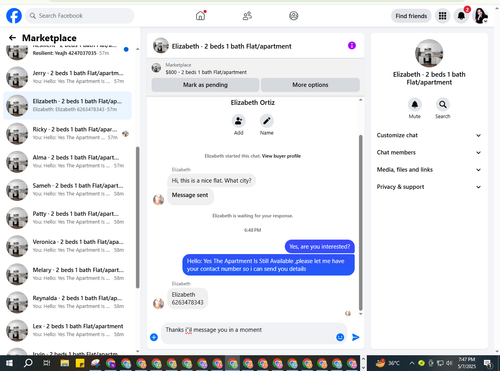
Task: Click the 'Yes, are you interested?' message
Action: click(x=319, y=247)
